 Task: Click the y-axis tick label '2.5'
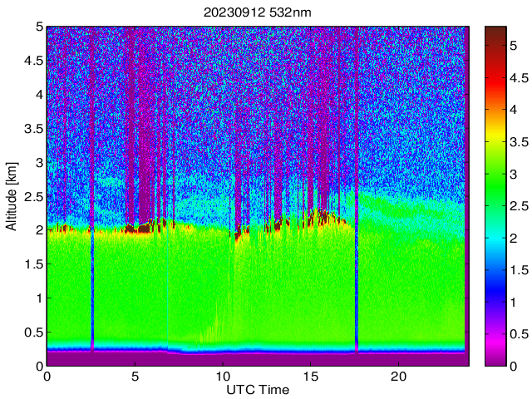click(34, 196)
